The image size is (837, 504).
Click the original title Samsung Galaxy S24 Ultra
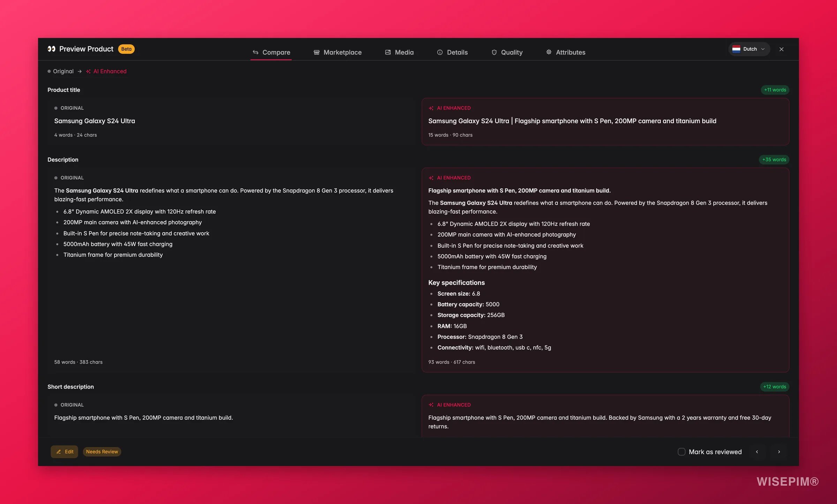(x=95, y=121)
